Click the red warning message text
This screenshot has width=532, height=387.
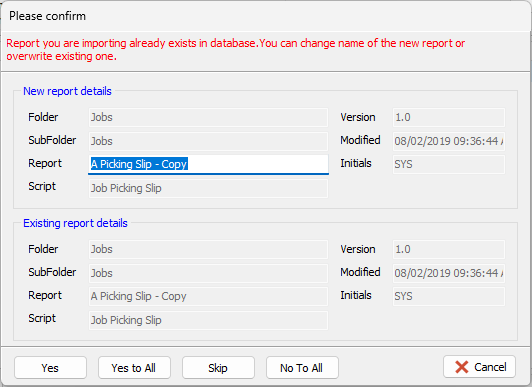235,50
